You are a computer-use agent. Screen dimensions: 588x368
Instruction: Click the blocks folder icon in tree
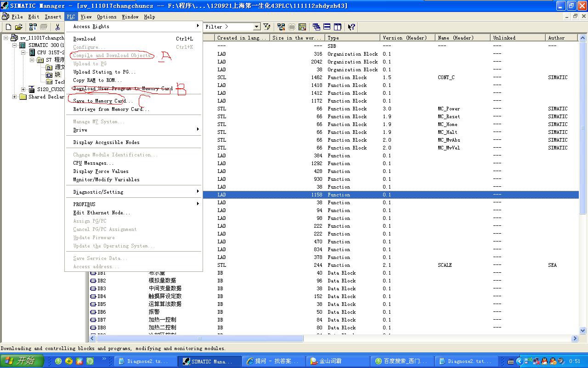(x=49, y=75)
